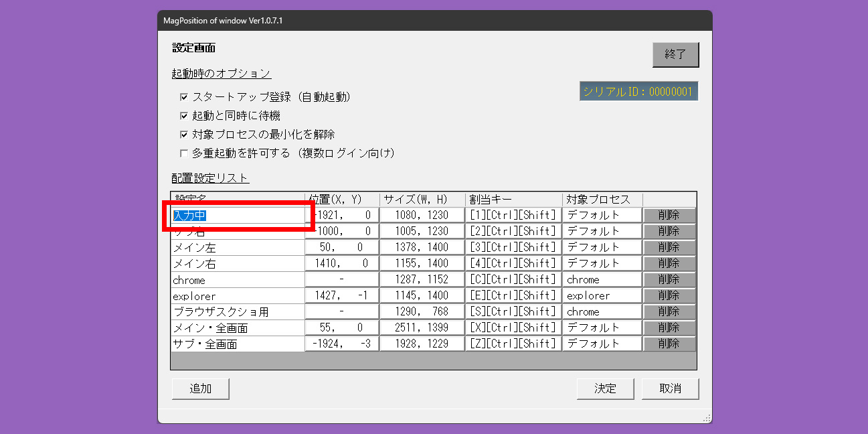
Task: Select size cell 1005, 1230
Action: click(x=422, y=231)
